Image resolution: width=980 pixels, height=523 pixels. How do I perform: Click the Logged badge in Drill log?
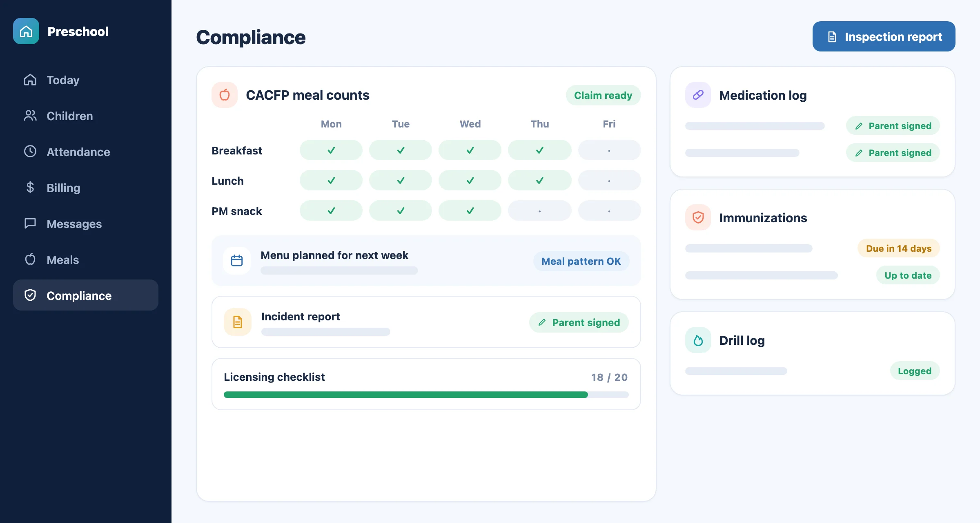tap(915, 371)
